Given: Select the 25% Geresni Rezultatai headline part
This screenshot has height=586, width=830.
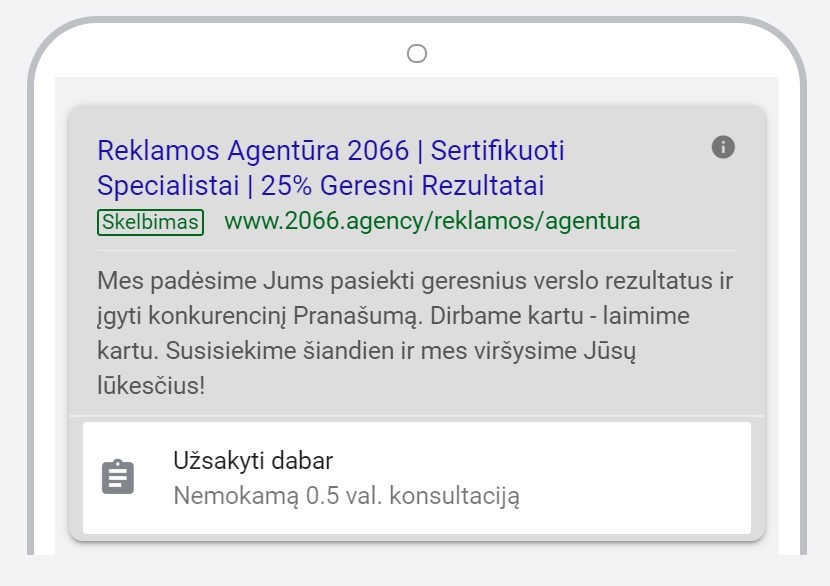Looking at the screenshot, I should [x=402, y=186].
